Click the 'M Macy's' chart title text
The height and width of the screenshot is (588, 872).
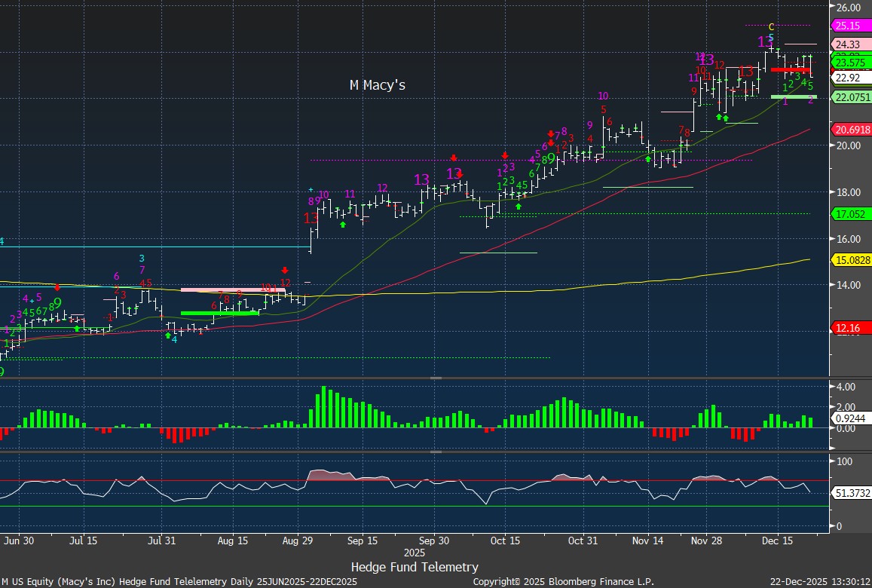tap(377, 85)
